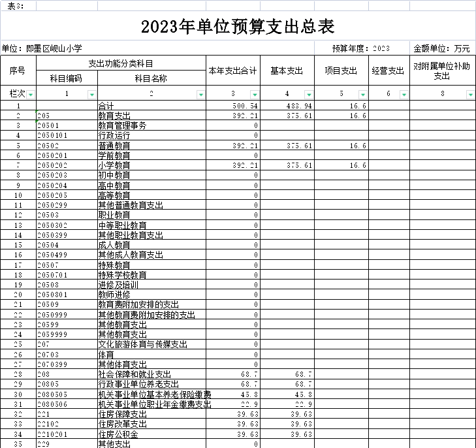
Task: Expand filter dropdown for column 6 (经营支出)
Action: tap(404, 95)
